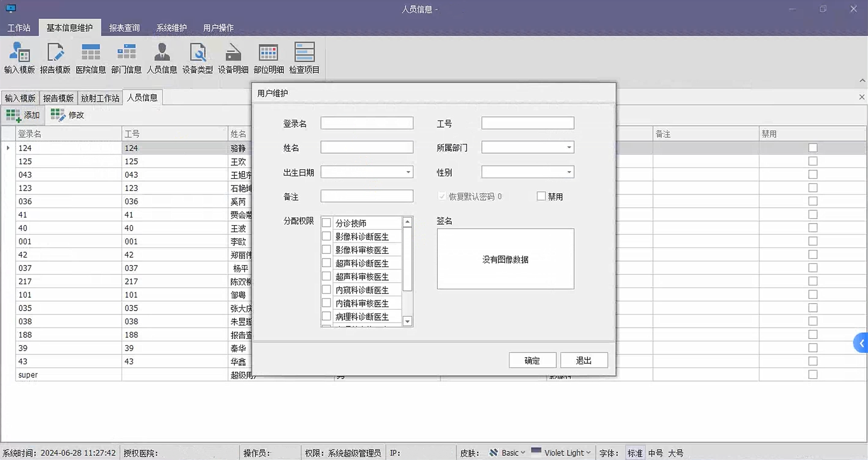868x460 pixels.
Task: Click the application icon in title bar
Action: pos(10,8)
